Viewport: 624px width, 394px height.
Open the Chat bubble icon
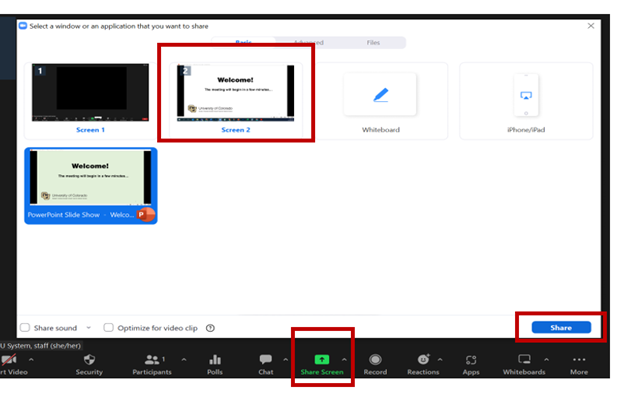point(265,359)
